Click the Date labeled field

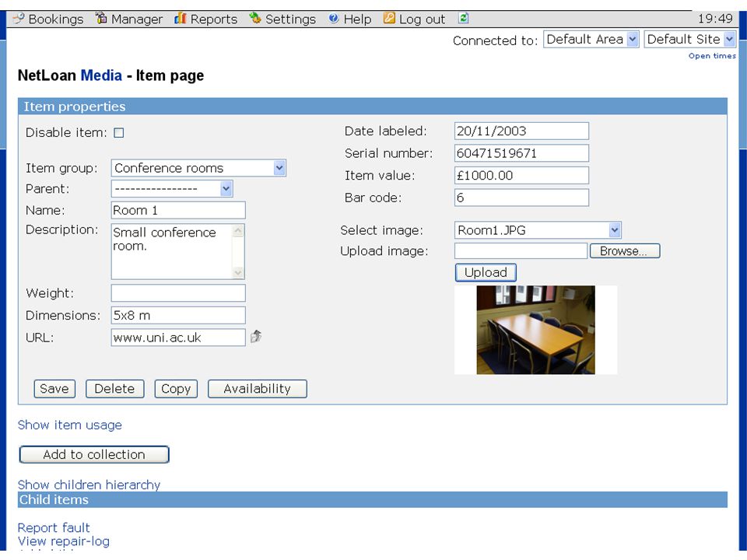pyautogui.click(x=521, y=131)
